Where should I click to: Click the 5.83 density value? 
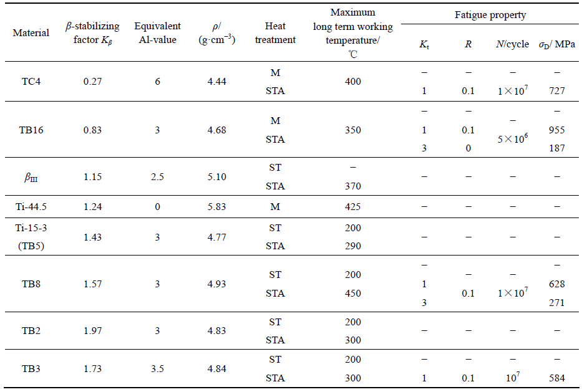coord(216,207)
